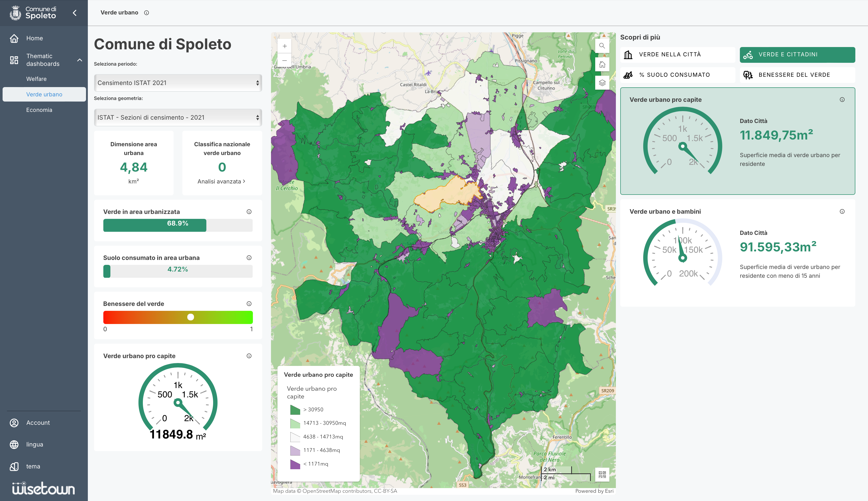
Task: Open the Welfare dashboard
Action: pyautogui.click(x=36, y=79)
